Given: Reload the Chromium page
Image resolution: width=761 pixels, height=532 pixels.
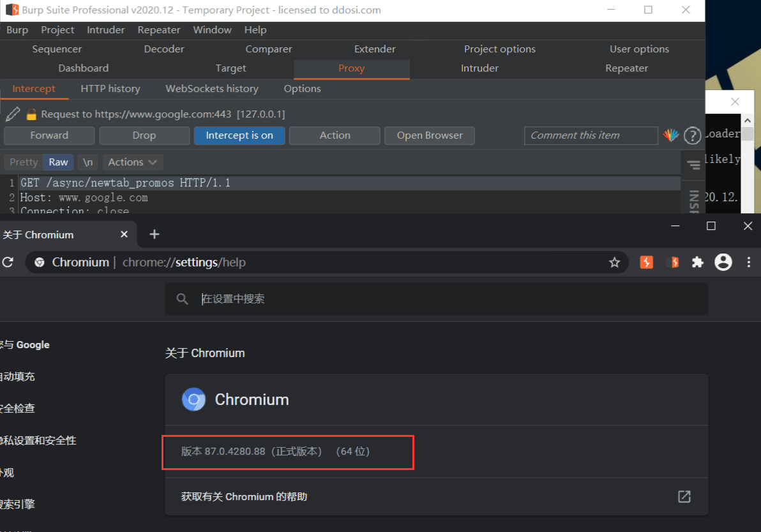Looking at the screenshot, I should coord(8,262).
